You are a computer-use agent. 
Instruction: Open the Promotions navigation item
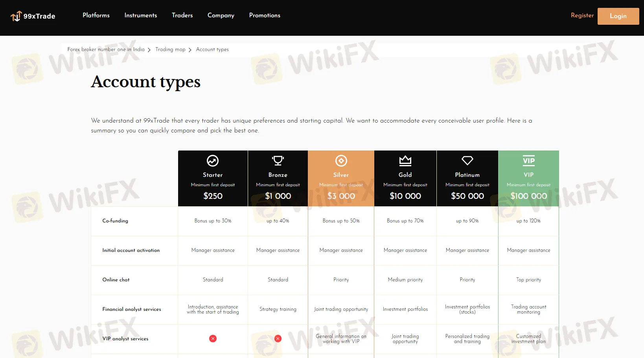[x=265, y=15]
